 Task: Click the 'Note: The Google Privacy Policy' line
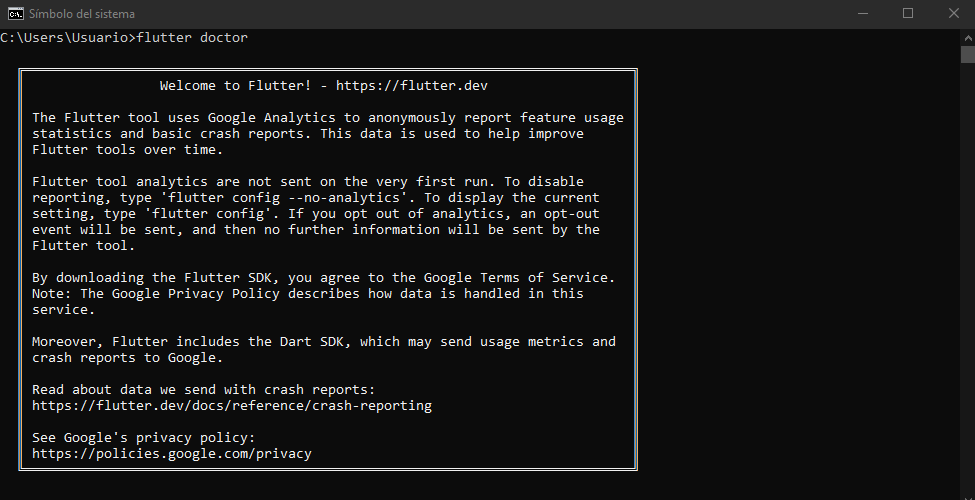point(308,294)
